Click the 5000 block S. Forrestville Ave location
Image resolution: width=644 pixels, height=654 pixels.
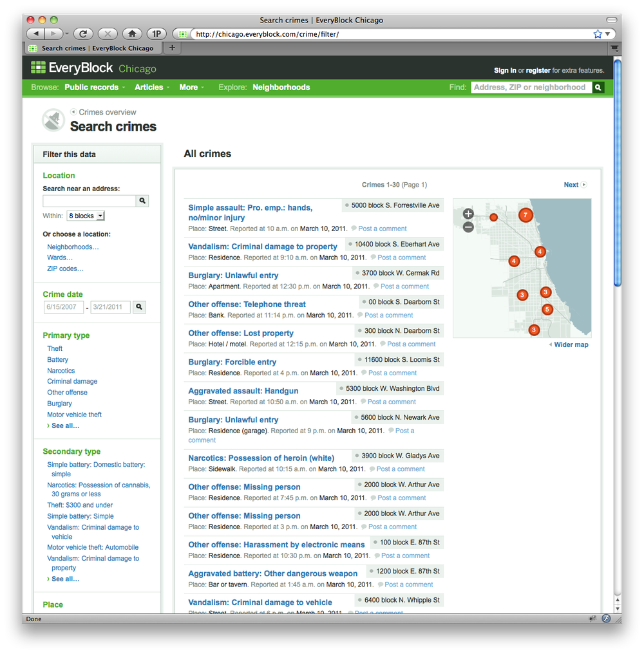coord(395,205)
